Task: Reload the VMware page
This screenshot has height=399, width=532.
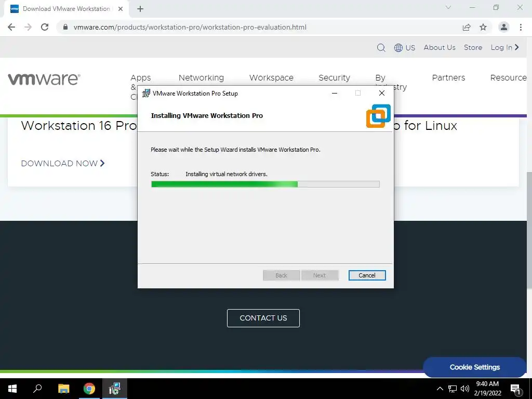Action: [45, 27]
